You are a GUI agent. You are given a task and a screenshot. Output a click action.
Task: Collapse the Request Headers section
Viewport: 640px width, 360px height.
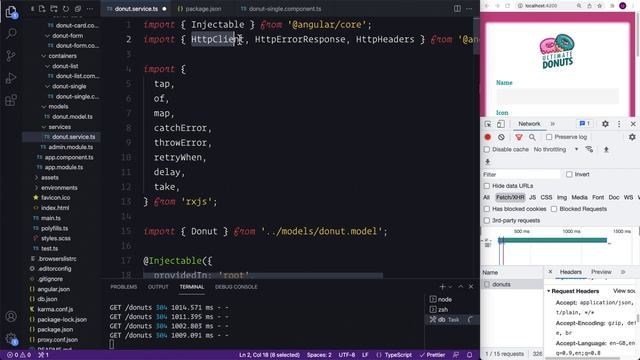[549, 291]
